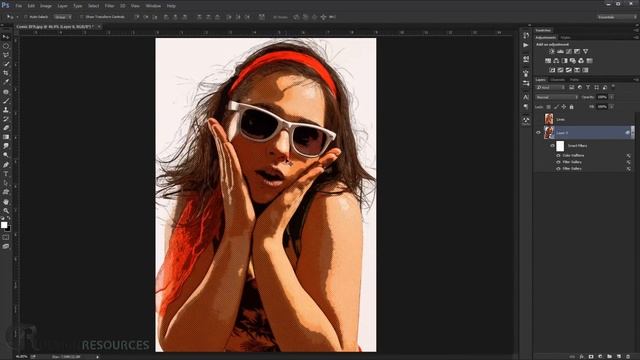Select the Brush tool
Viewport: 640px width, 360px height.
tap(6, 101)
